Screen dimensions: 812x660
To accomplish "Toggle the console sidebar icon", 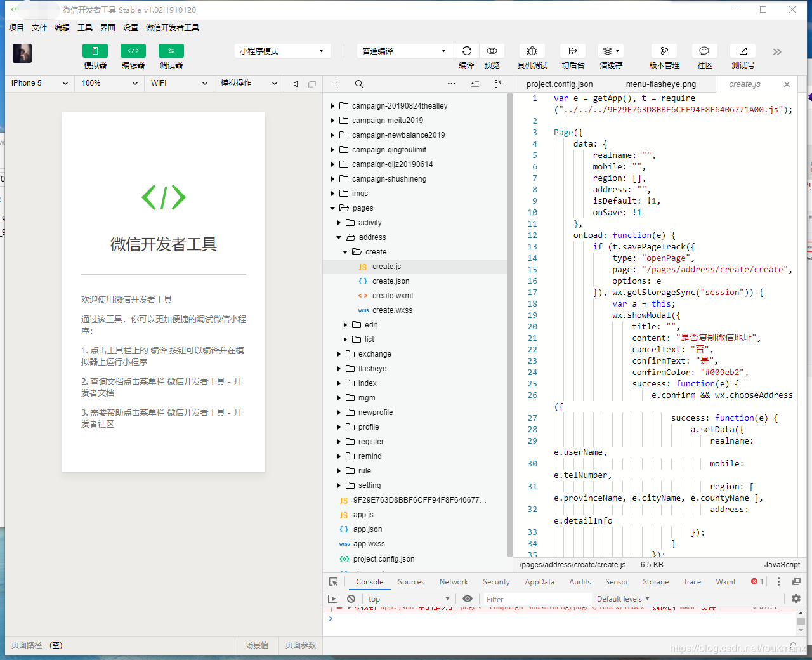I will point(332,599).
